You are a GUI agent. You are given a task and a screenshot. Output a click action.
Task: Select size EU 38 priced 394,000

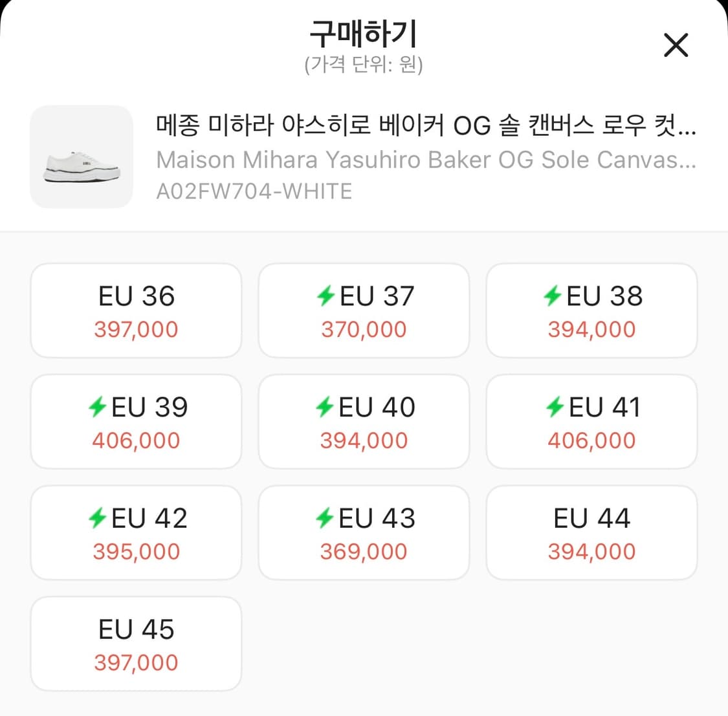[591, 310]
